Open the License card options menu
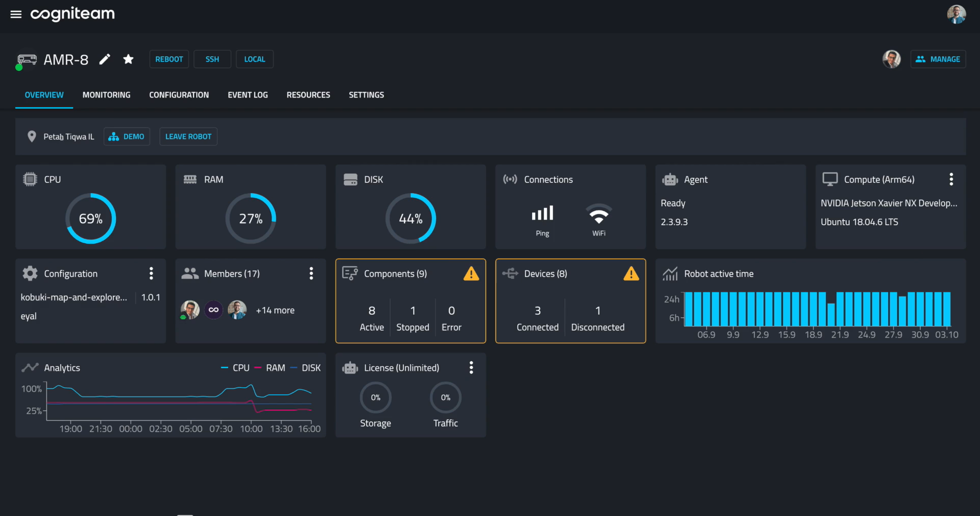 click(x=471, y=367)
